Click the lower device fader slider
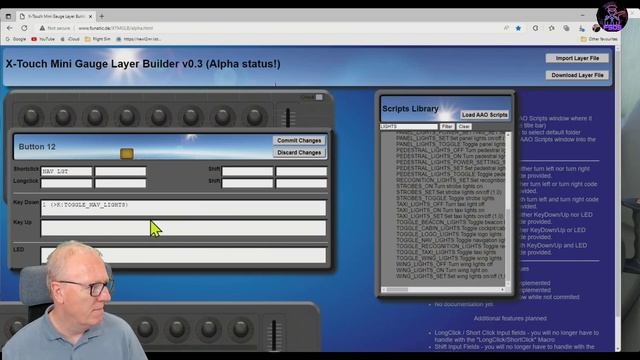 (274, 335)
